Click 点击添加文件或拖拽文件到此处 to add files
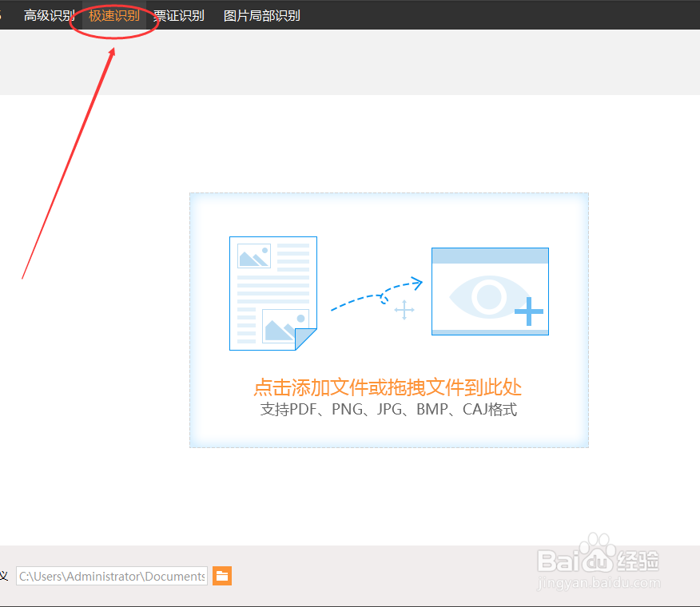The height and width of the screenshot is (607, 700). click(x=388, y=387)
